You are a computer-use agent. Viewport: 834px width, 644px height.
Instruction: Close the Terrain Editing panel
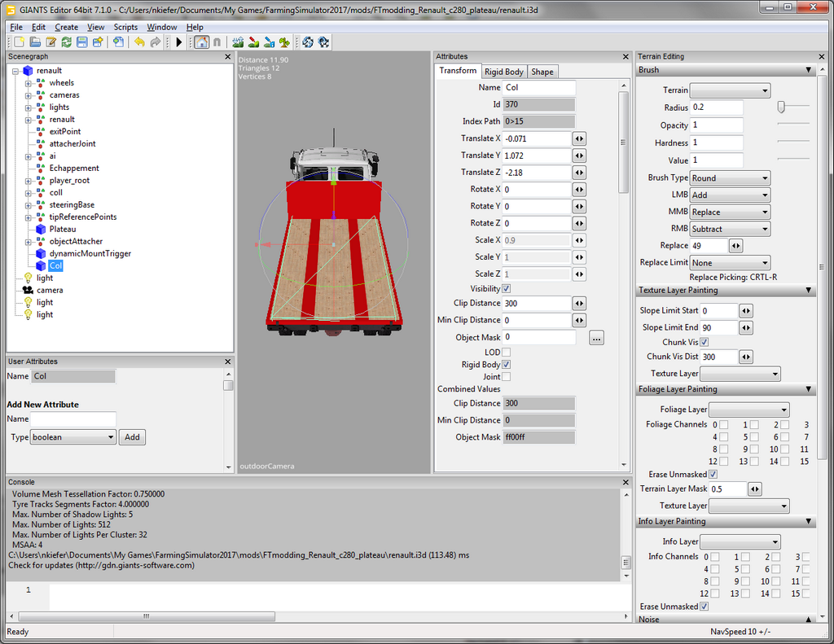(x=821, y=56)
